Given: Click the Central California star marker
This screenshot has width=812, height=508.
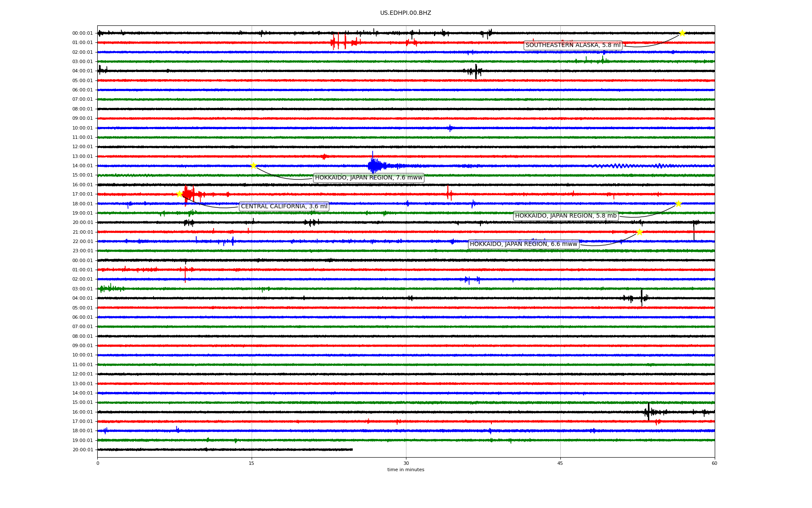Looking at the screenshot, I should (179, 194).
